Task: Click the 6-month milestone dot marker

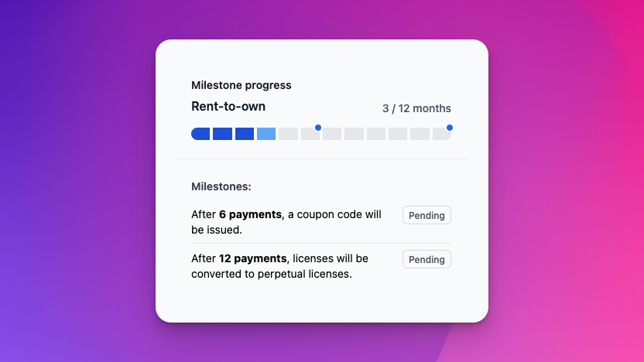Action: 318,128
